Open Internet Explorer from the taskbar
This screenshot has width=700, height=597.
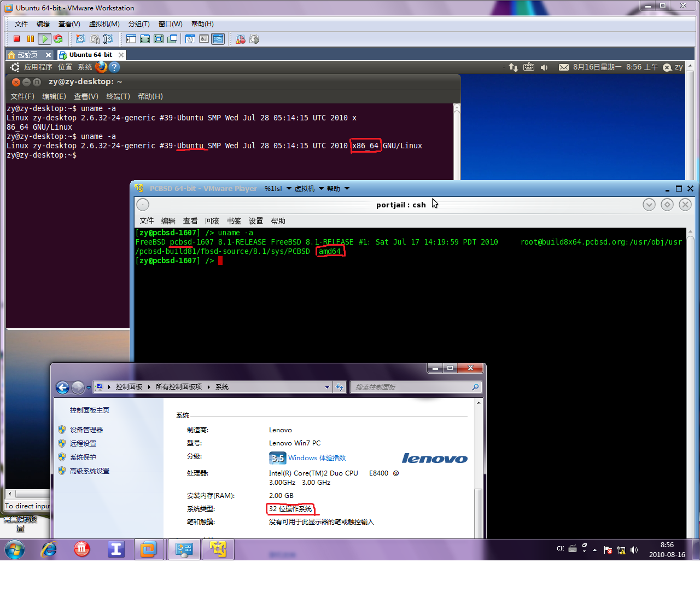pyautogui.click(x=49, y=549)
